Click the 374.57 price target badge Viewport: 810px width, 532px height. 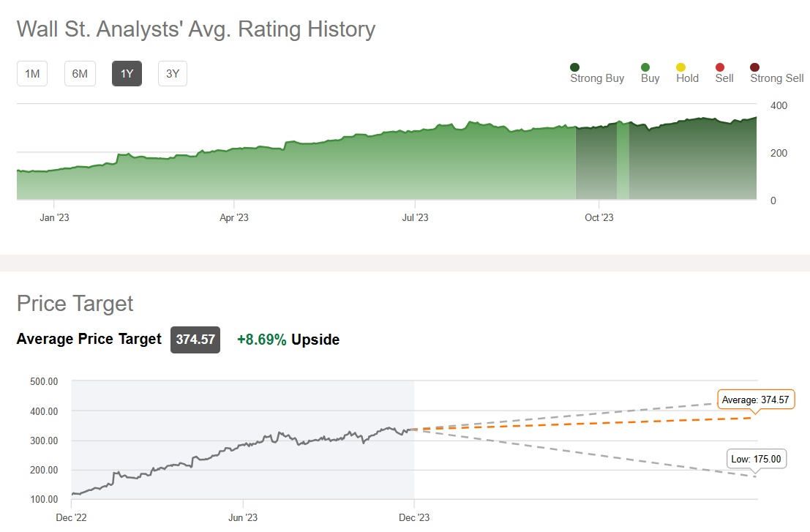(x=195, y=340)
